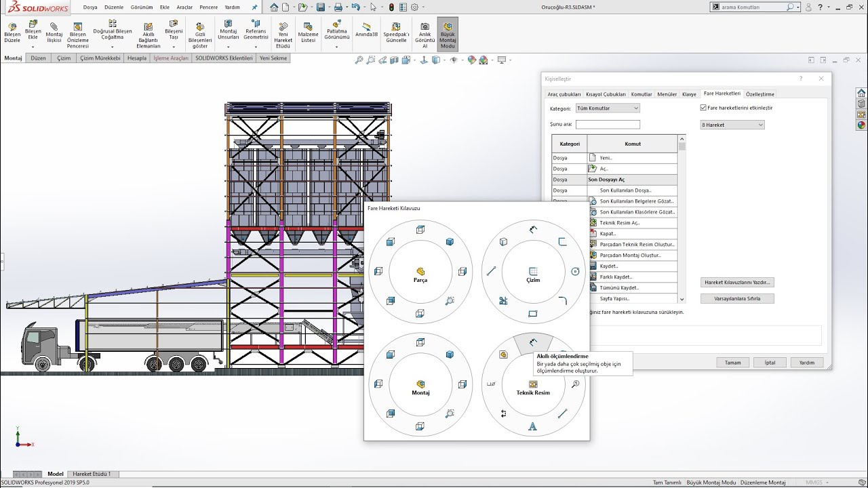
Task: Select 'Tümünü Kaydet..' command row
Action: click(632, 288)
